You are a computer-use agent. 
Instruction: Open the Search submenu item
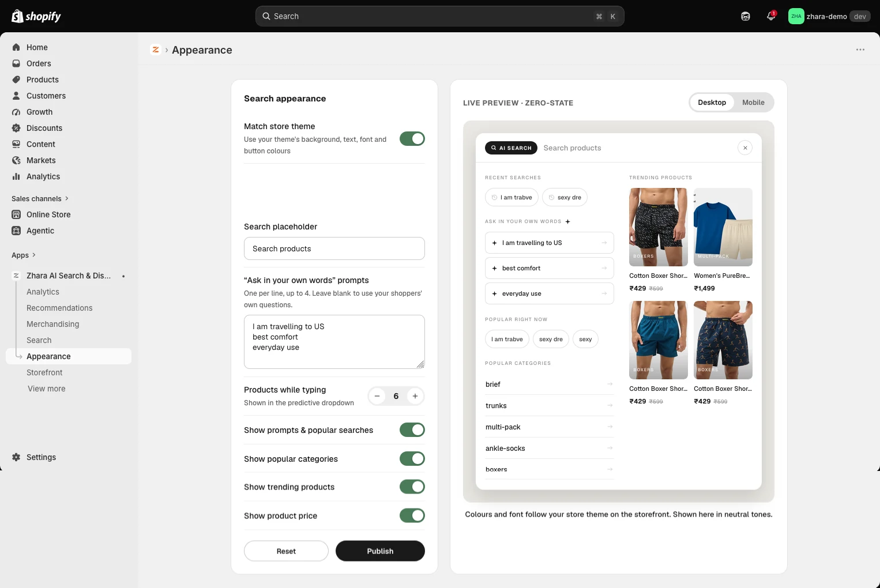point(39,341)
